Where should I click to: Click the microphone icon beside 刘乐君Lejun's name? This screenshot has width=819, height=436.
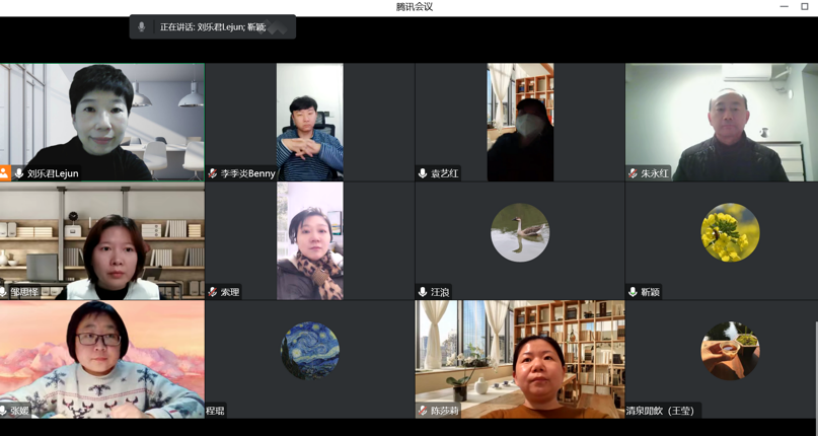tap(19, 173)
